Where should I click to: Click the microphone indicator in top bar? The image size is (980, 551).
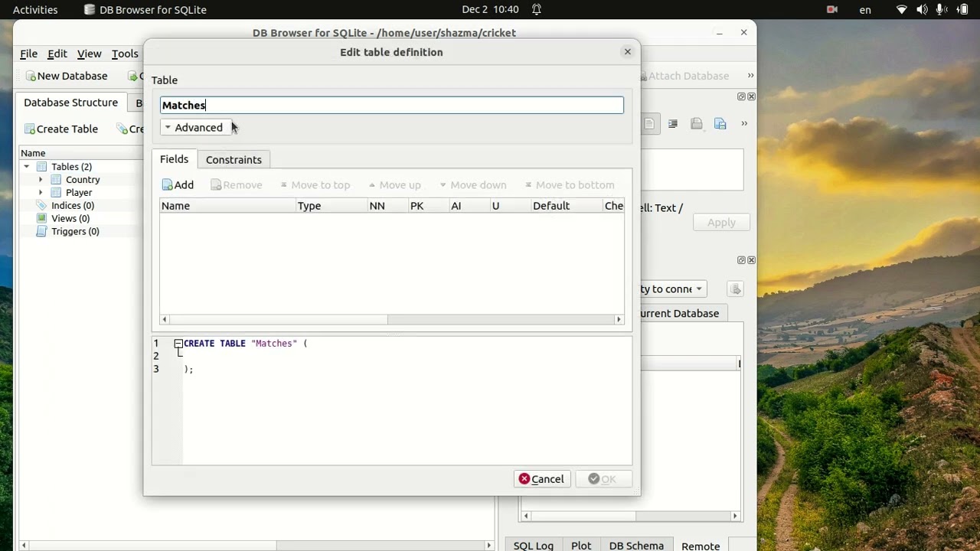coord(942,10)
